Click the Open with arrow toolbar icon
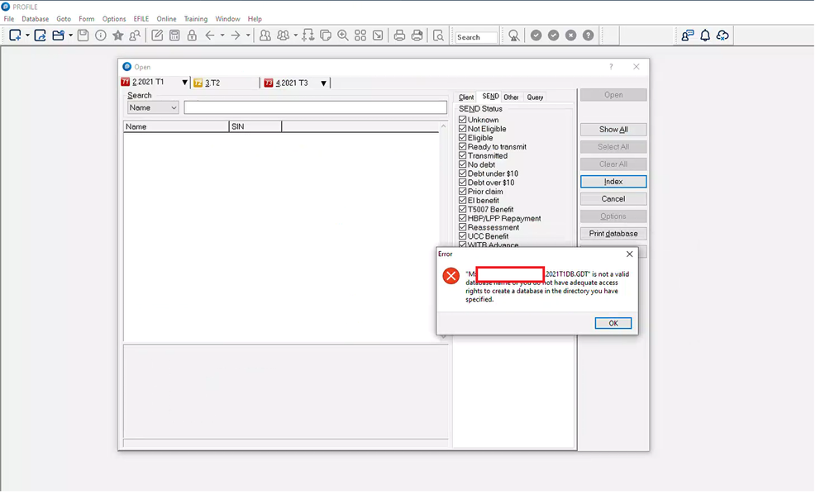The width and height of the screenshot is (825, 504). pyautogui.click(x=40, y=36)
